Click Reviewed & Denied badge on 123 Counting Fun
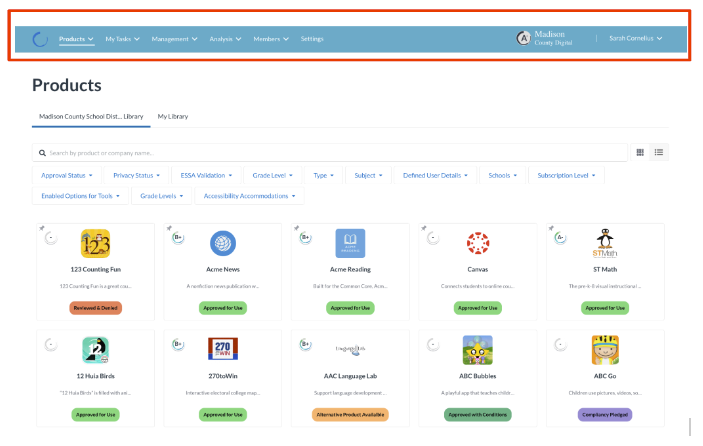The height and width of the screenshot is (446, 703). click(x=95, y=308)
